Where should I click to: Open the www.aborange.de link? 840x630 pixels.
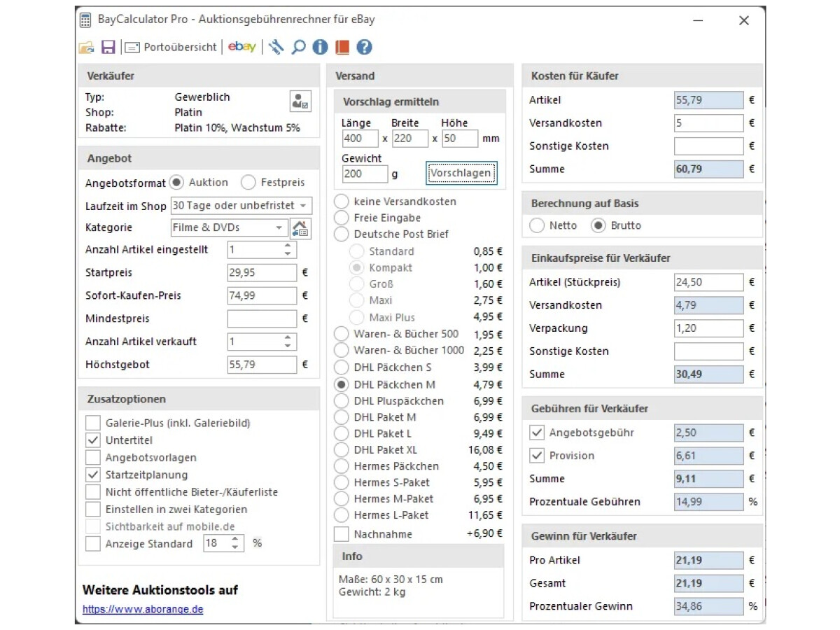coord(143,609)
